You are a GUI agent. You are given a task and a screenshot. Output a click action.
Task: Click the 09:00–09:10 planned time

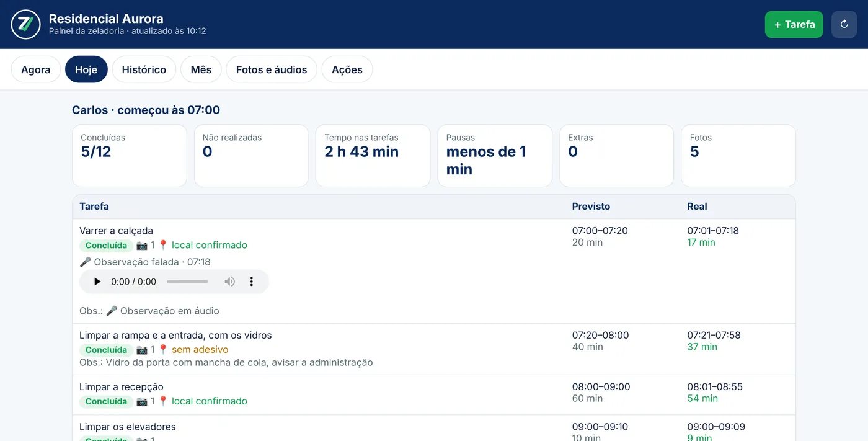(600, 427)
